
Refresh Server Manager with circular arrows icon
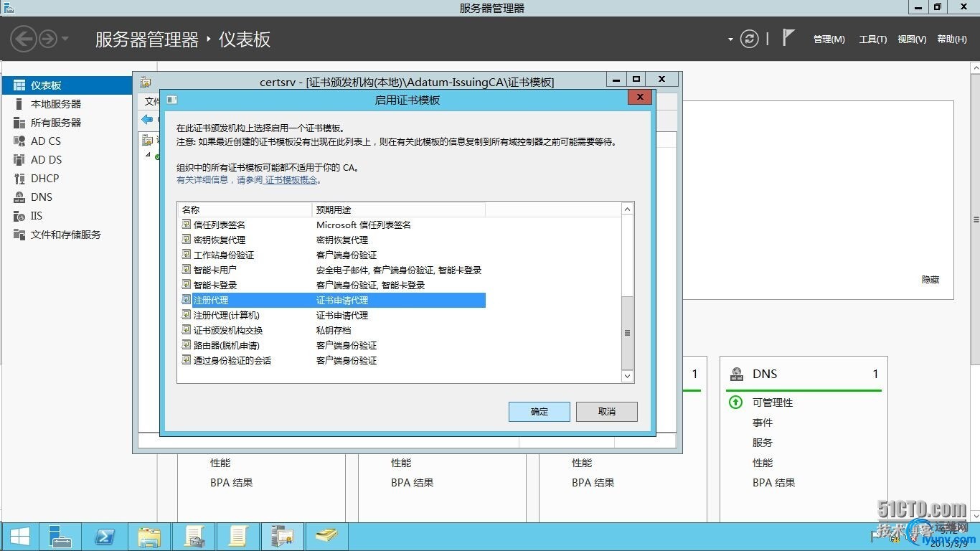pyautogui.click(x=749, y=39)
